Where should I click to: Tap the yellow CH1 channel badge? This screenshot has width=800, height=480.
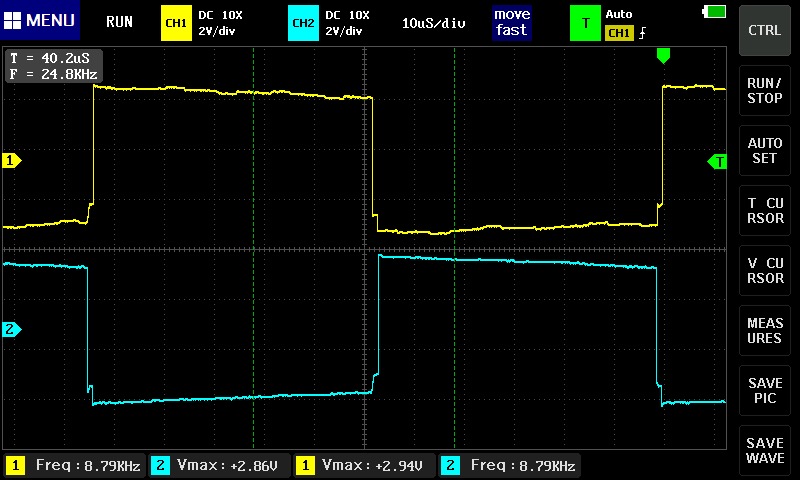176,22
